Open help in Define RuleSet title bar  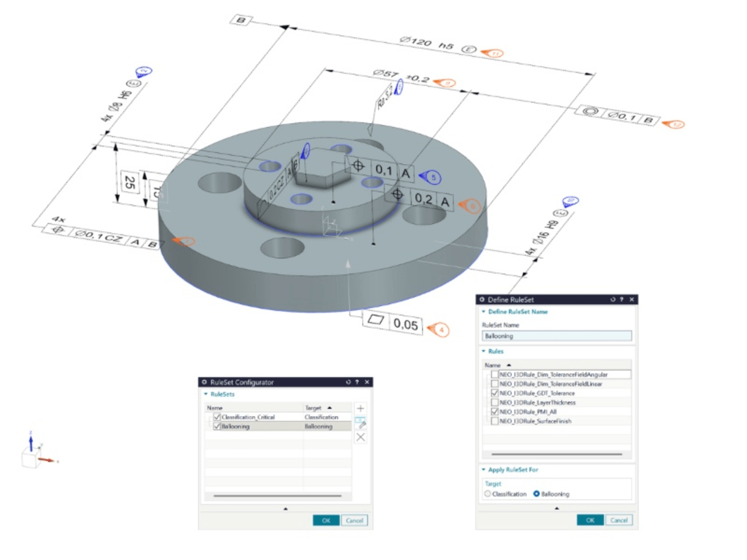pyautogui.click(x=622, y=299)
